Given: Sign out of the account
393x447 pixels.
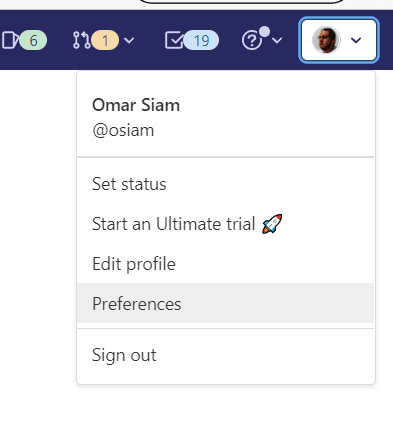Looking at the screenshot, I should (225, 355).
